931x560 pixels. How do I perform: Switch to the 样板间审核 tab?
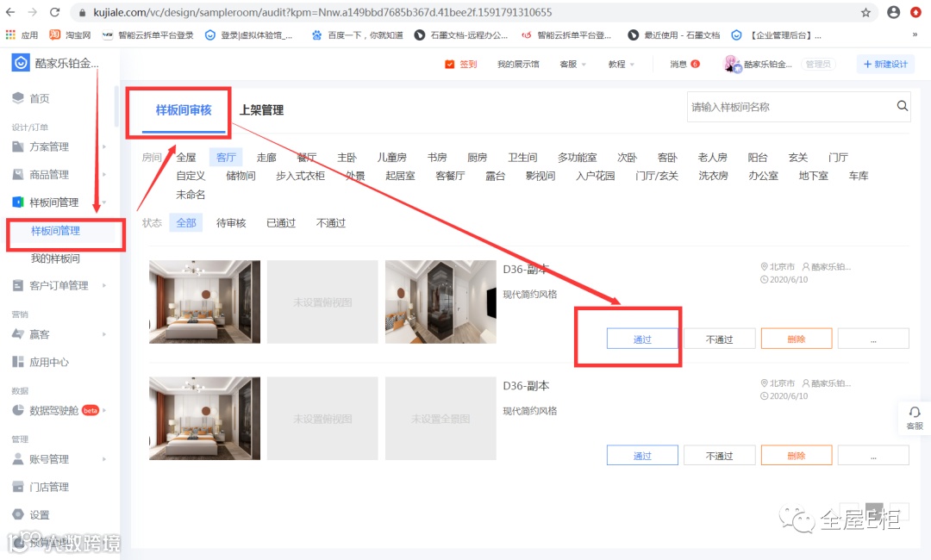tap(184, 109)
